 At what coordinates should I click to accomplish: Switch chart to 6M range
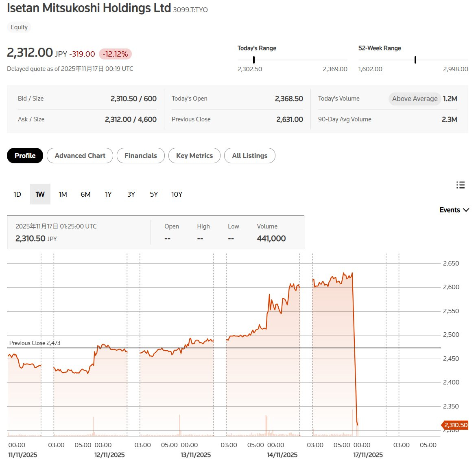click(x=85, y=194)
